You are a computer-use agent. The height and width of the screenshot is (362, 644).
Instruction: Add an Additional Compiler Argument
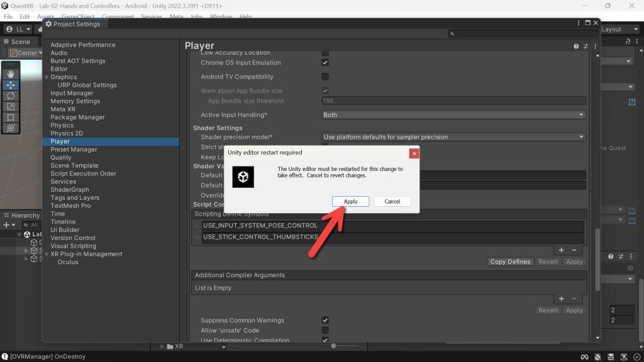[562, 299]
